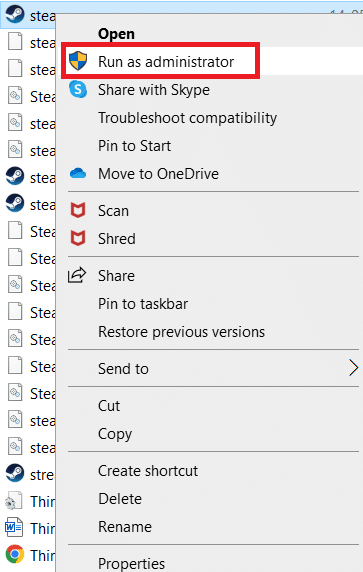
Task: Choose Copy from the menu
Action: tap(115, 434)
